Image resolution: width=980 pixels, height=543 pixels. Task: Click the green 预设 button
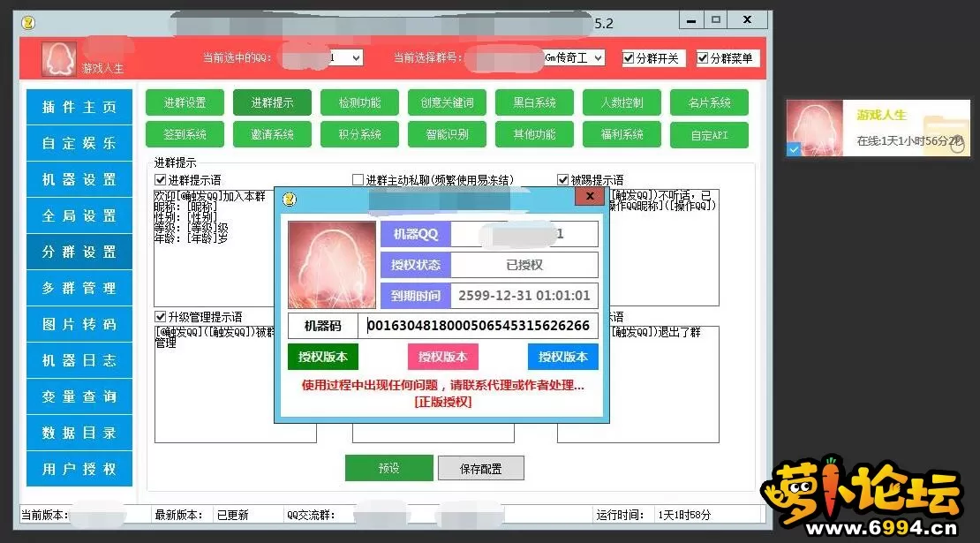point(388,468)
